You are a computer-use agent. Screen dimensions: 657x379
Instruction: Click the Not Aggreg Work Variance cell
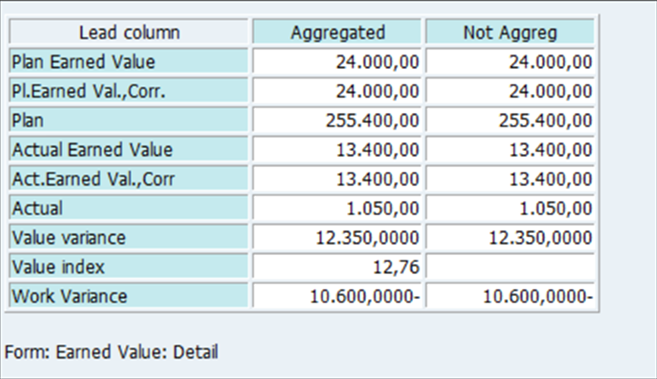[x=510, y=296]
